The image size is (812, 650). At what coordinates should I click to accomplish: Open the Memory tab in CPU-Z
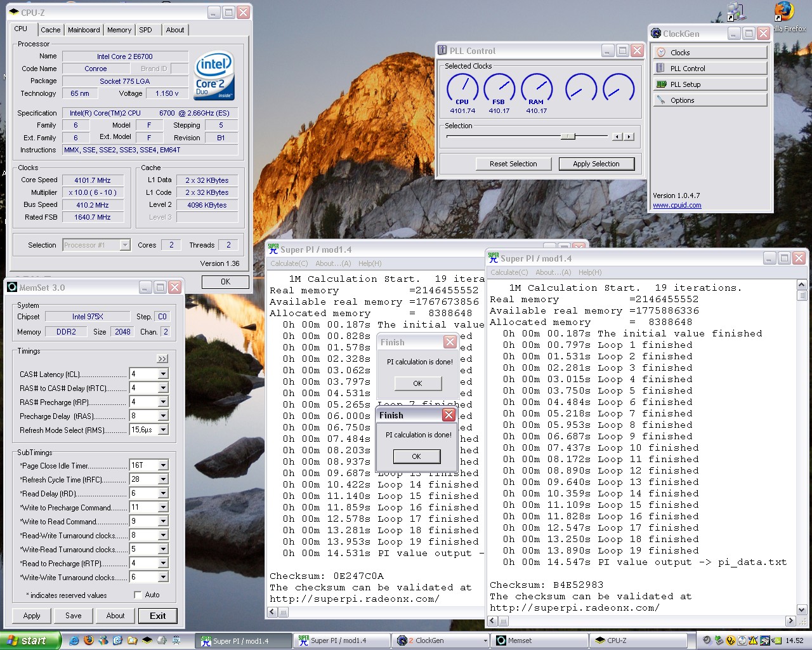click(119, 30)
